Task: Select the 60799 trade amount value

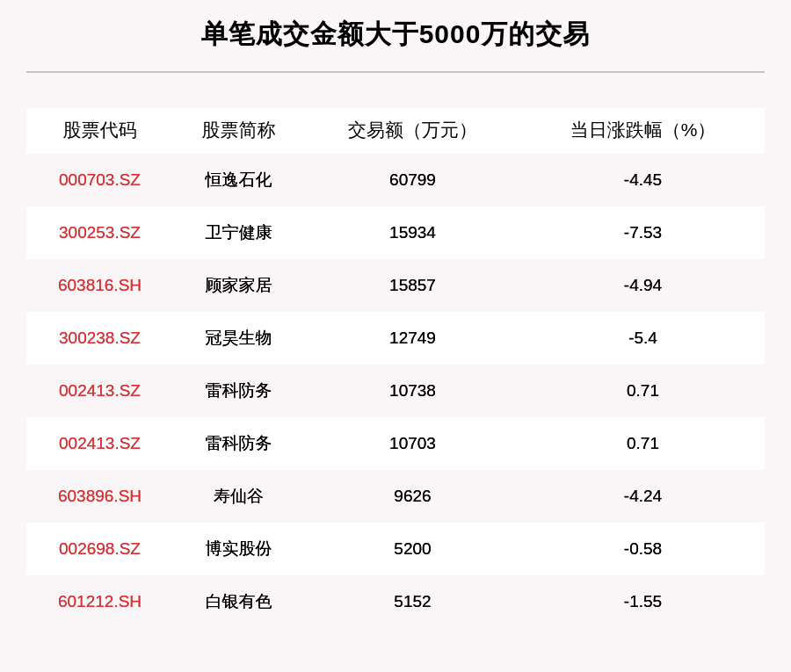Action: click(413, 180)
